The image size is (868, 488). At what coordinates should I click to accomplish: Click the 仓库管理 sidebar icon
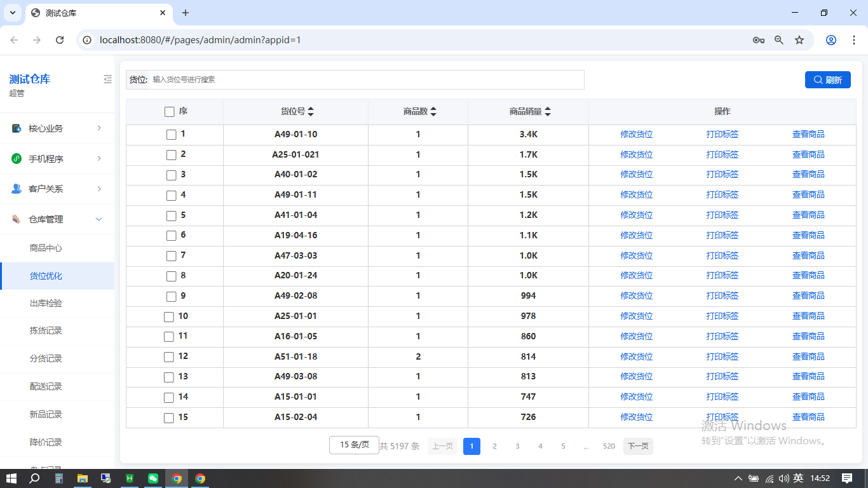(x=17, y=219)
